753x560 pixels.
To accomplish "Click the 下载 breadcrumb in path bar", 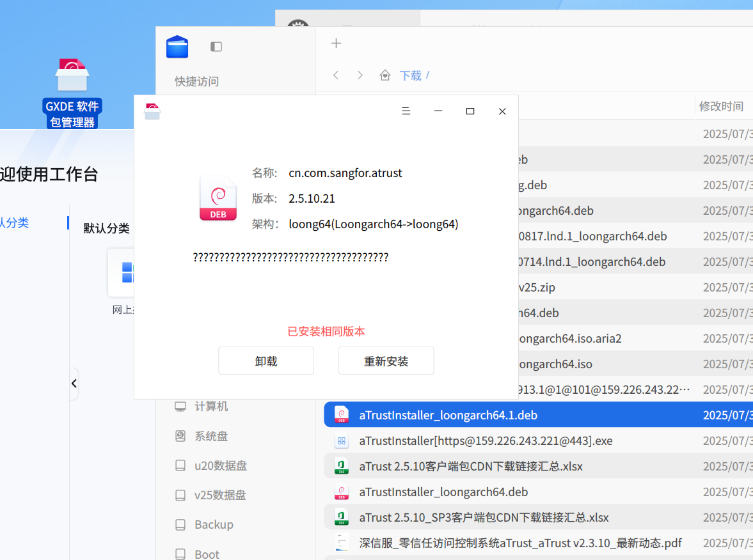I will [x=411, y=75].
